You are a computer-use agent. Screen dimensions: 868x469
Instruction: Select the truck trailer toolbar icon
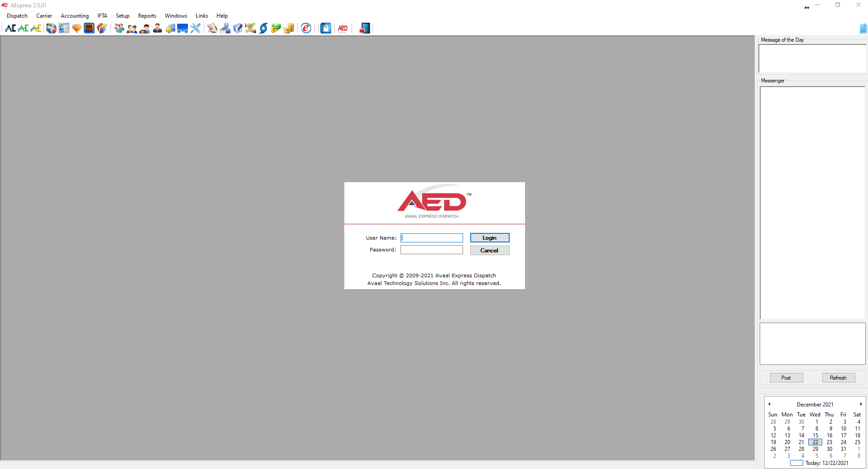coord(182,28)
